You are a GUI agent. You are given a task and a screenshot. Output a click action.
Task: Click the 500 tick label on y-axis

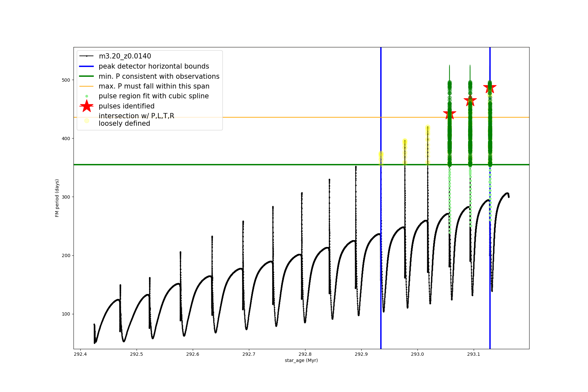66,80
